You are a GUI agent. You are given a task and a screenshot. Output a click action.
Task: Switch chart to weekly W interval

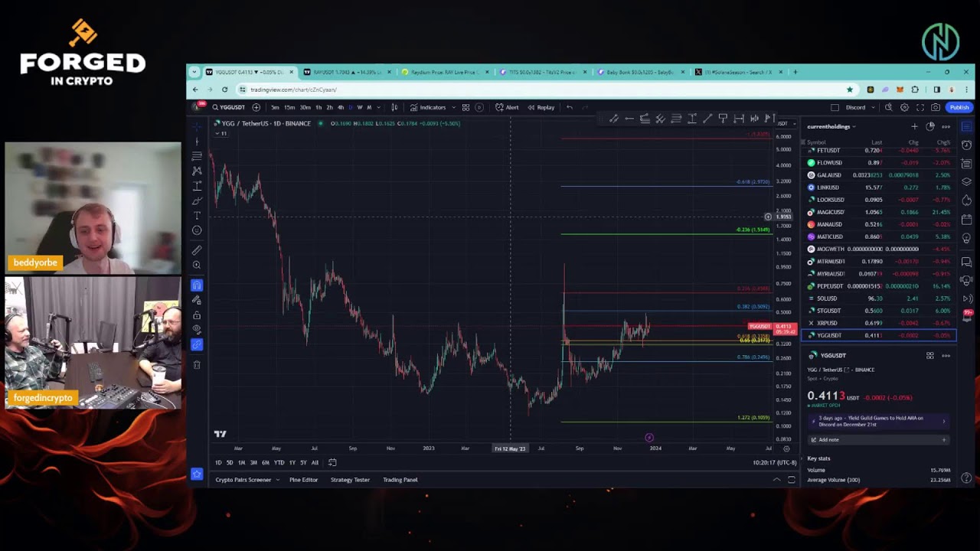point(359,107)
